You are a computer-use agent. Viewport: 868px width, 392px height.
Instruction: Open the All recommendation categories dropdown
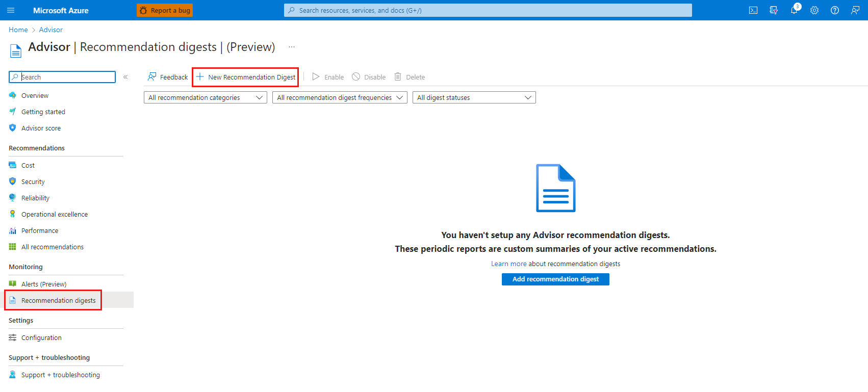coord(206,97)
